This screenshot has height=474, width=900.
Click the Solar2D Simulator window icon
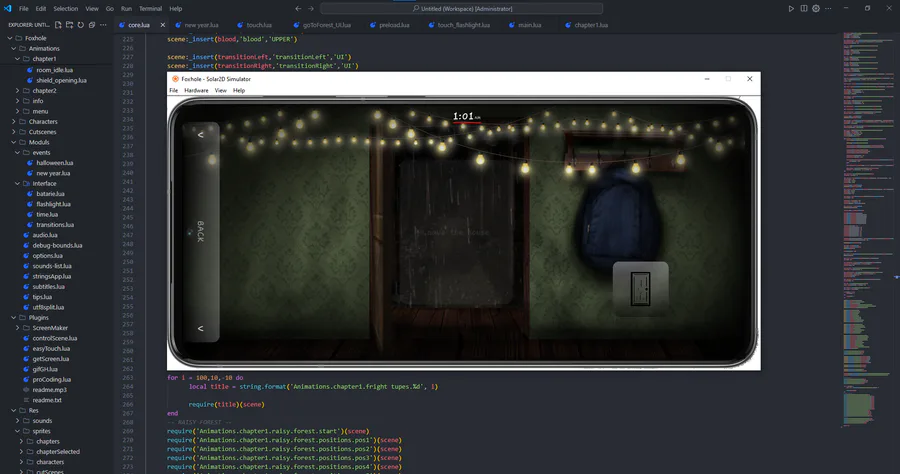click(x=175, y=79)
